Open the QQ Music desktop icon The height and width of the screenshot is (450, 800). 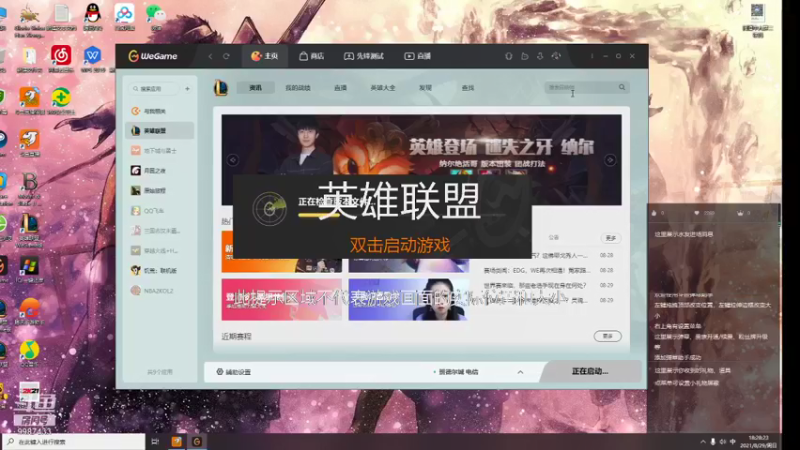pyautogui.click(x=29, y=353)
